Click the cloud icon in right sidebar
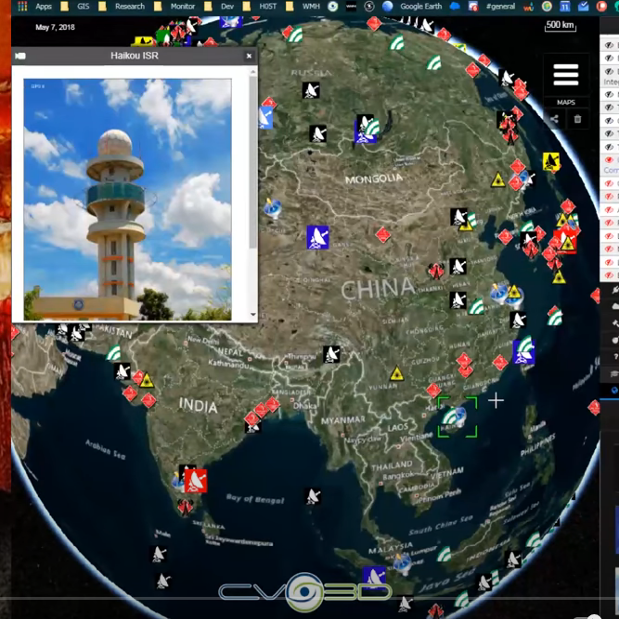Screen dimensions: 619x619 pyautogui.click(x=615, y=306)
